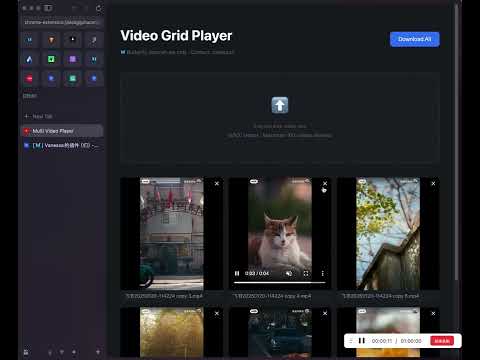Mute the cat video audio
The height and width of the screenshot is (360, 480).
pyautogui.click(x=289, y=273)
